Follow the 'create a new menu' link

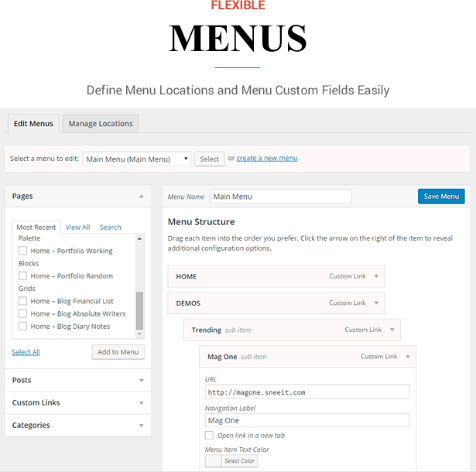click(267, 158)
